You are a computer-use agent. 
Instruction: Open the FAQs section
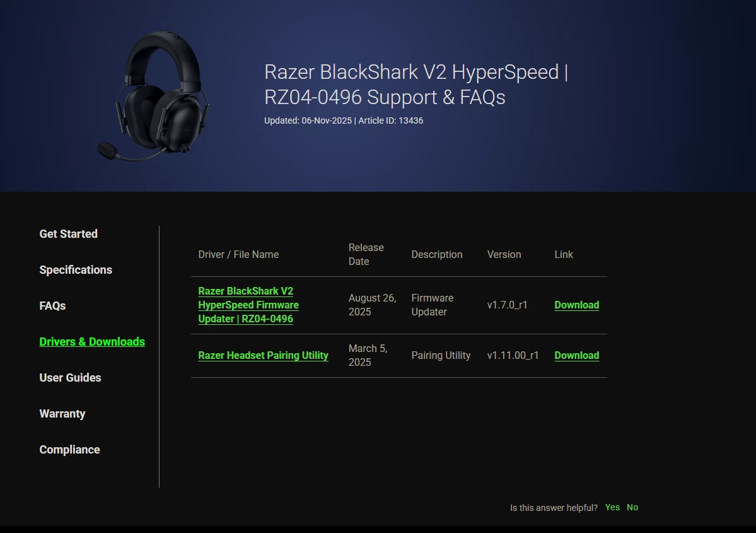[52, 306]
